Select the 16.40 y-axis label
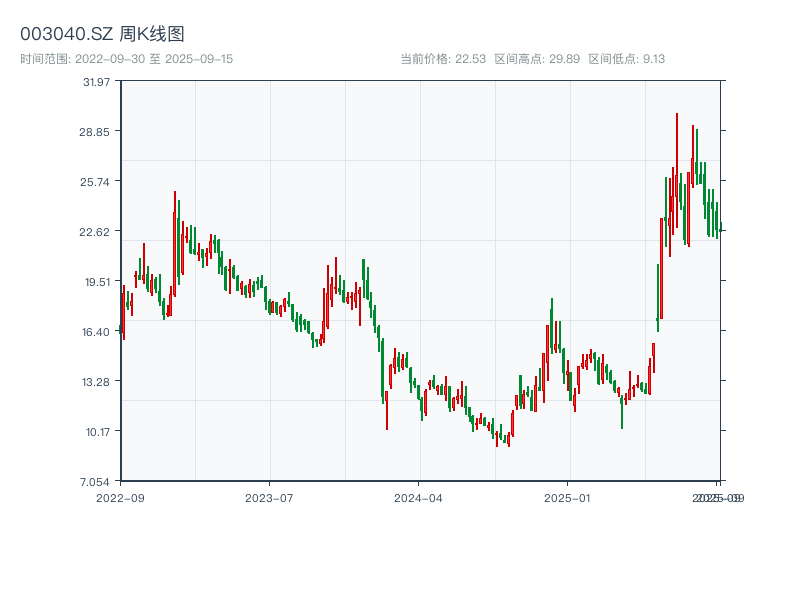The width and height of the screenshot is (800, 600). 98,331
